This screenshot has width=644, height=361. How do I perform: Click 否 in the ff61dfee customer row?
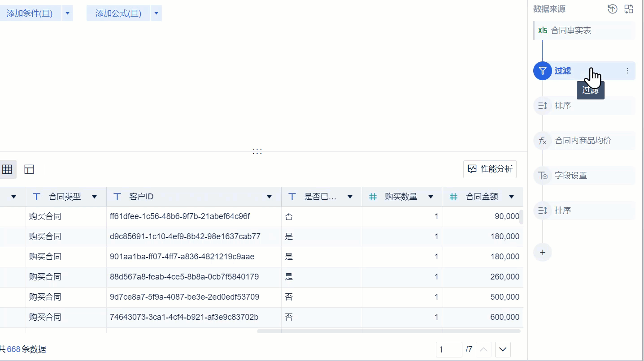(x=289, y=216)
